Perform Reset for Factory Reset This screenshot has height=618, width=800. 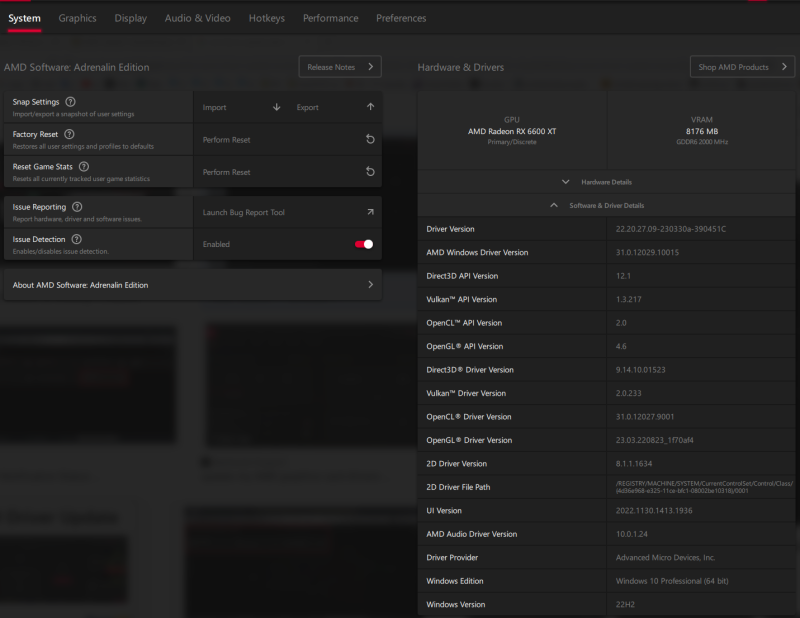[x=288, y=140]
